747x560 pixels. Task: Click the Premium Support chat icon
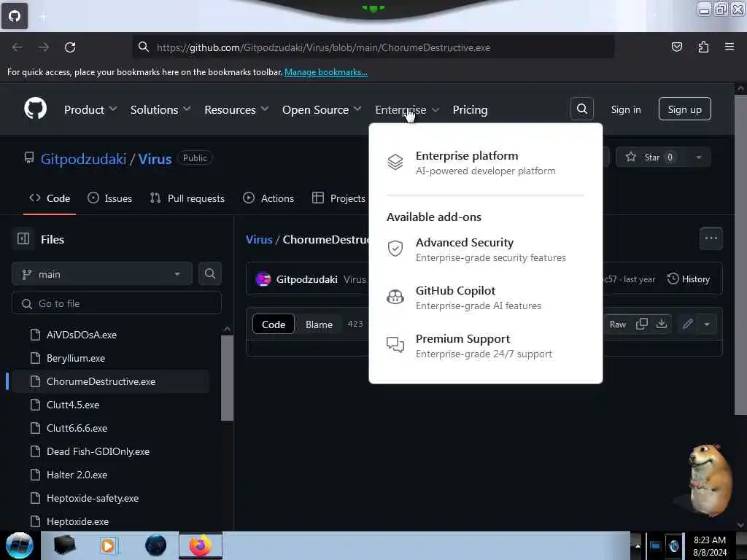[x=395, y=344]
